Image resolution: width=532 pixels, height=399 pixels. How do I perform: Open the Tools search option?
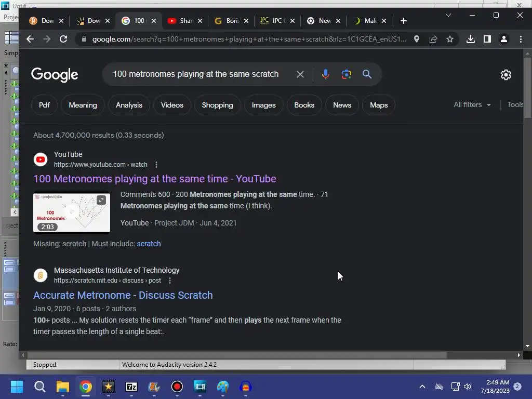coord(515,105)
